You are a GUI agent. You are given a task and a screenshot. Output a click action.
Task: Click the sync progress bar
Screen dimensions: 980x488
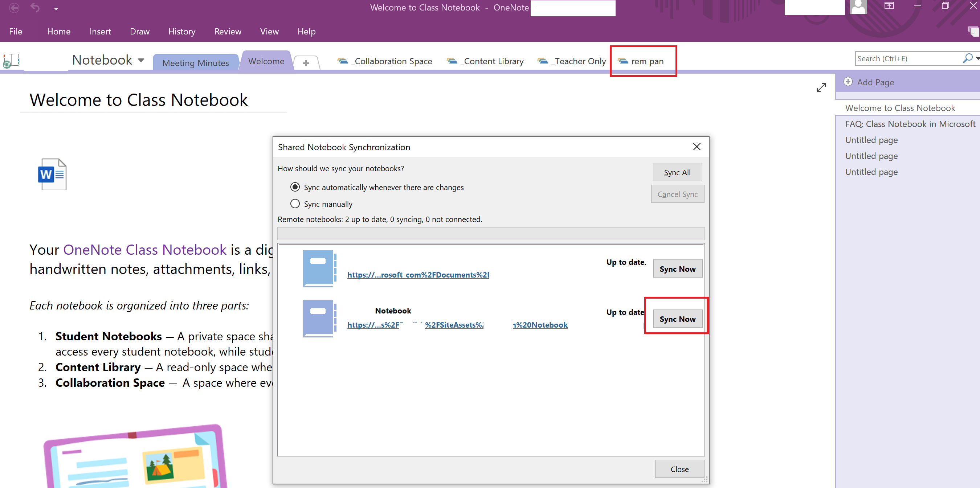click(x=490, y=233)
